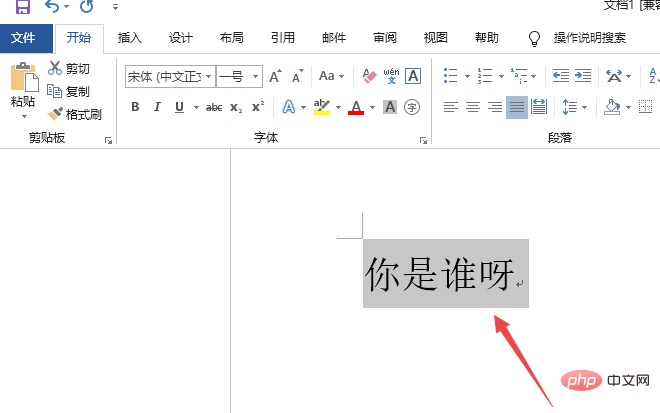Repeat the last action with redo icon

(86, 6)
